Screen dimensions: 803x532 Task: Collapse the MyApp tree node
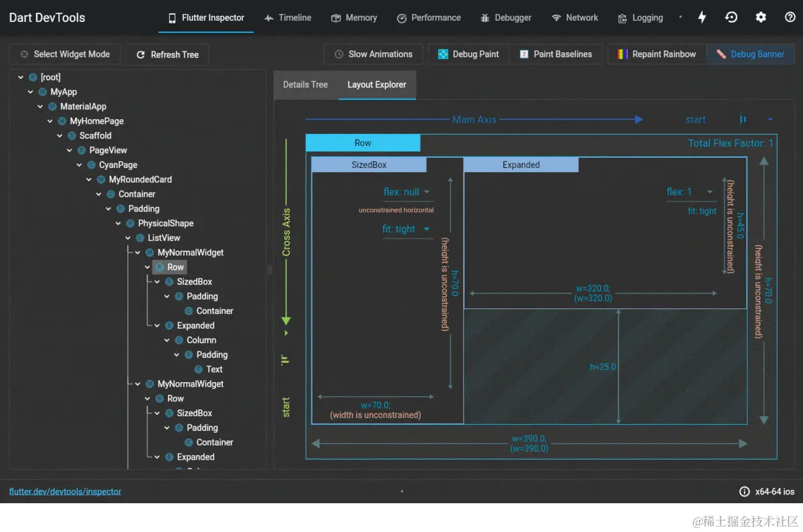(31, 92)
